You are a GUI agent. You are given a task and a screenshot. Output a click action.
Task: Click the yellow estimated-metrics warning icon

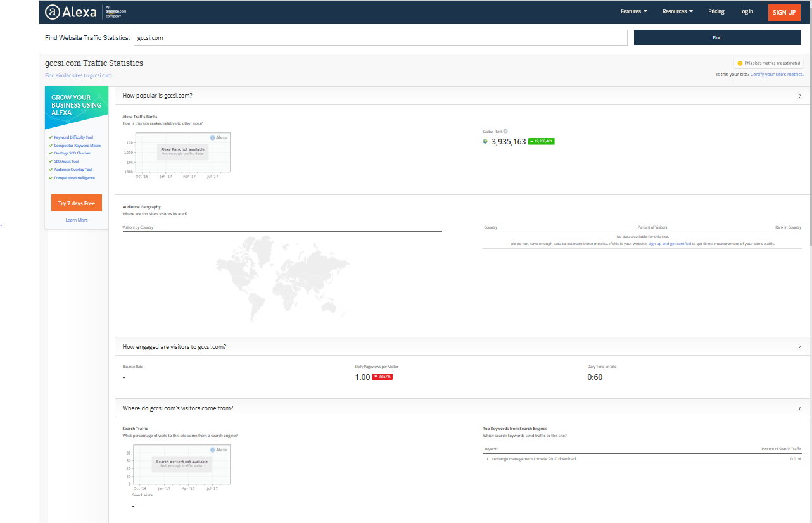point(740,63)
